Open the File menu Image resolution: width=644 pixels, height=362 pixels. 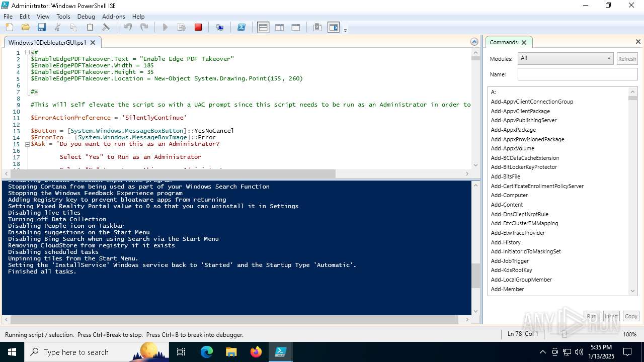(x=8, y=16)
